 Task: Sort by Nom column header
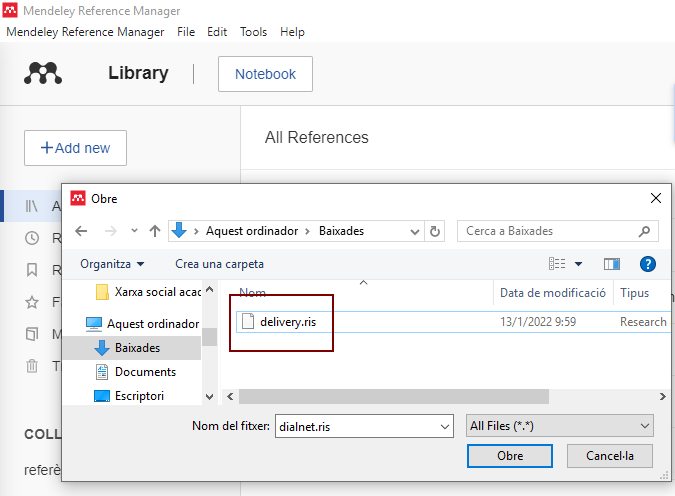252,292
